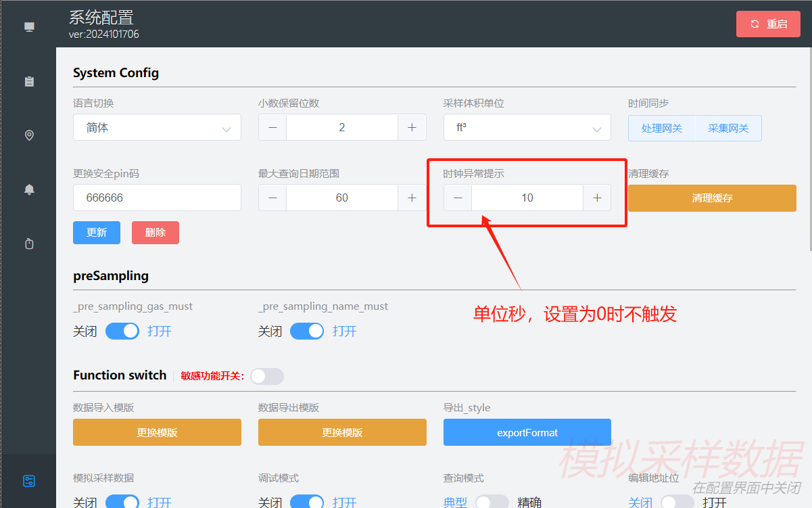
Task: Open the mouse icon in sidebar
Action: point(29,244)
